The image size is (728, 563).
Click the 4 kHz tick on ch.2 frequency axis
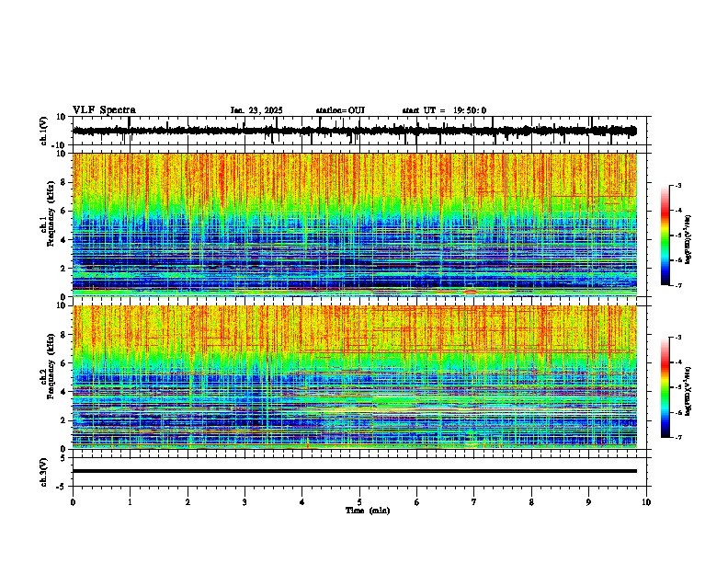64,392
